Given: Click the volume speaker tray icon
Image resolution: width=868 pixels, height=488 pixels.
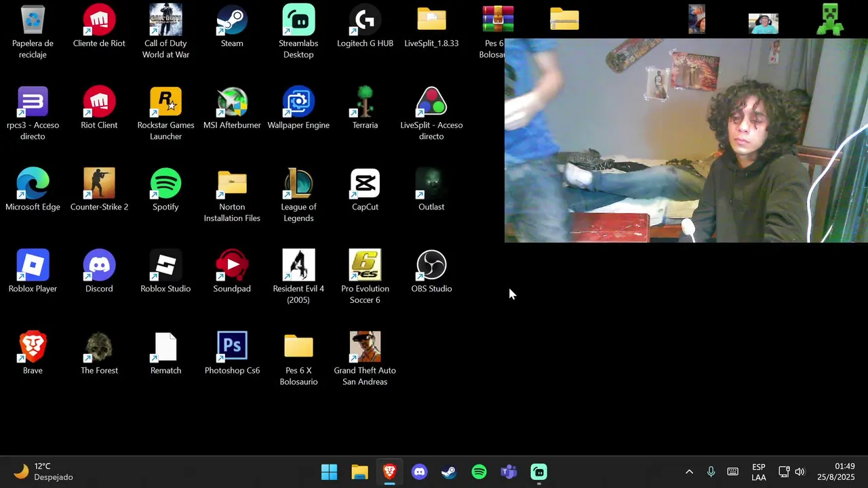Looking at the screenshot, I should [x=800, y=472].
